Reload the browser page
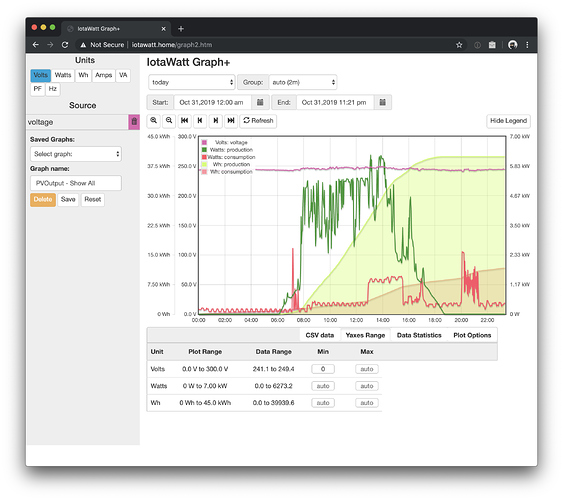562x500 pixels. (x=65, y=45)
